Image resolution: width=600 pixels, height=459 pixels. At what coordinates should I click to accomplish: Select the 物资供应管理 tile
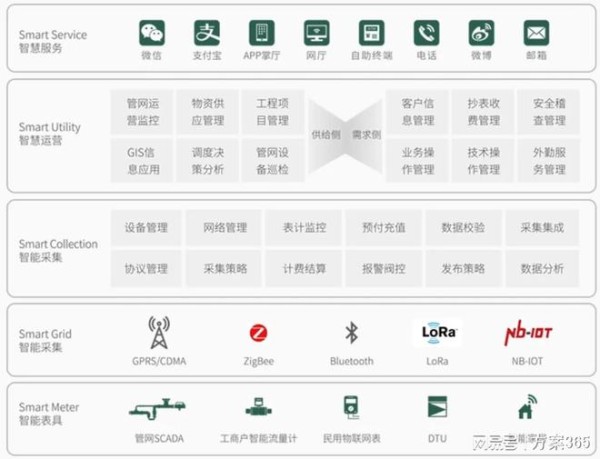pyautogui.click(x=208, y=112)
